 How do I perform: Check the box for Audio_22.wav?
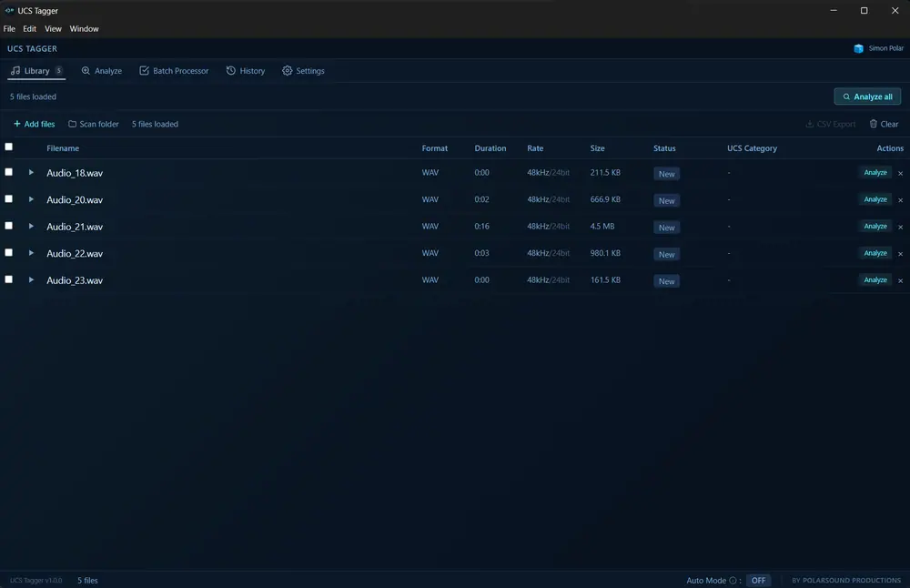(x=9, y=252)
